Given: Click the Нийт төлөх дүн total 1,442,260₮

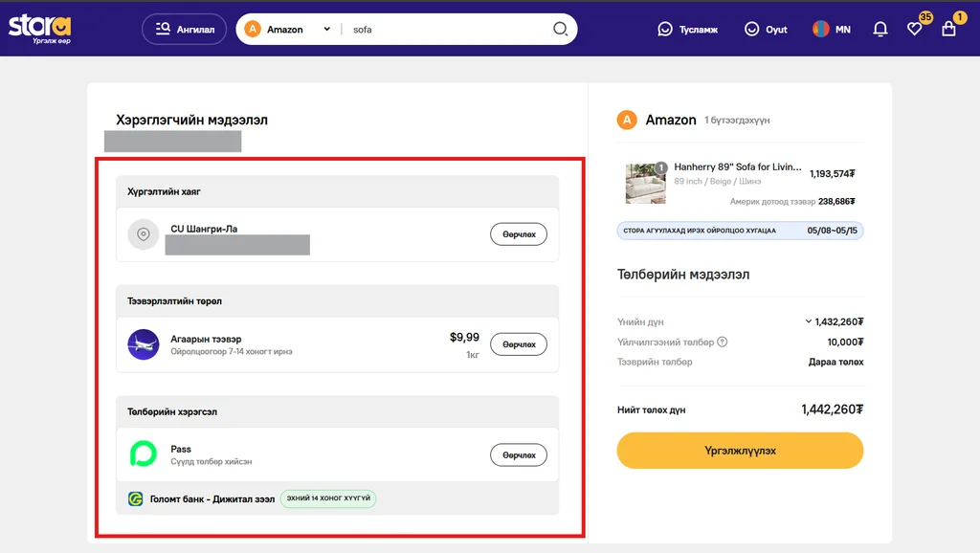Looking at the screenshot, I should 832,409.
